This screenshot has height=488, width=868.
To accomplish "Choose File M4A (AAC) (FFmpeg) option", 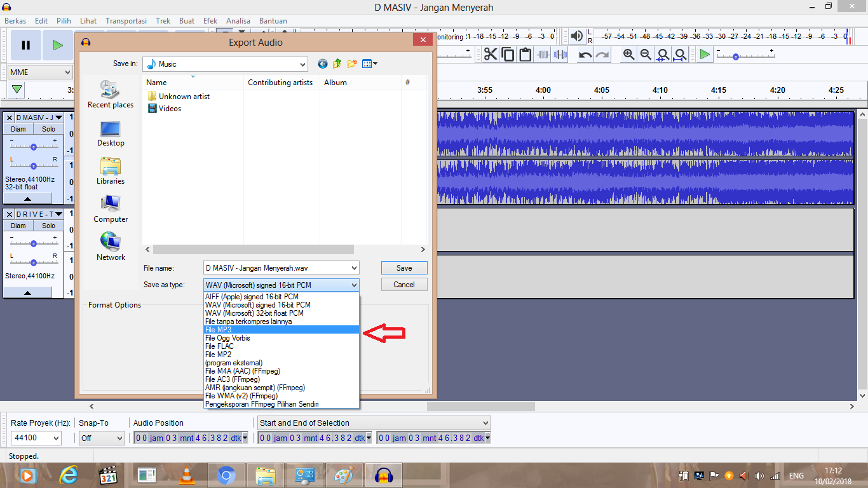I will [x=281, y=371].
